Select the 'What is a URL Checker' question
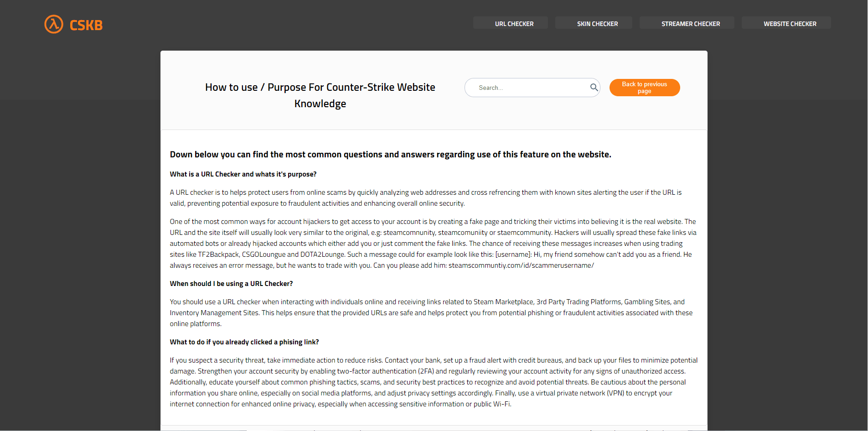This screenshot has width=868, height=431. pos(243,174)
